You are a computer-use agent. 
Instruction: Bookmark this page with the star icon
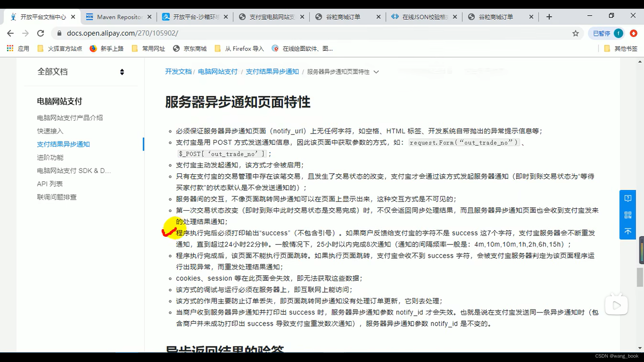(x=576, y=33)
